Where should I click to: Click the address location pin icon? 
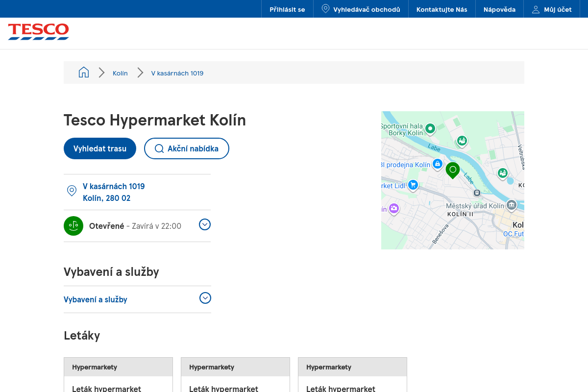tap(72, 191)
